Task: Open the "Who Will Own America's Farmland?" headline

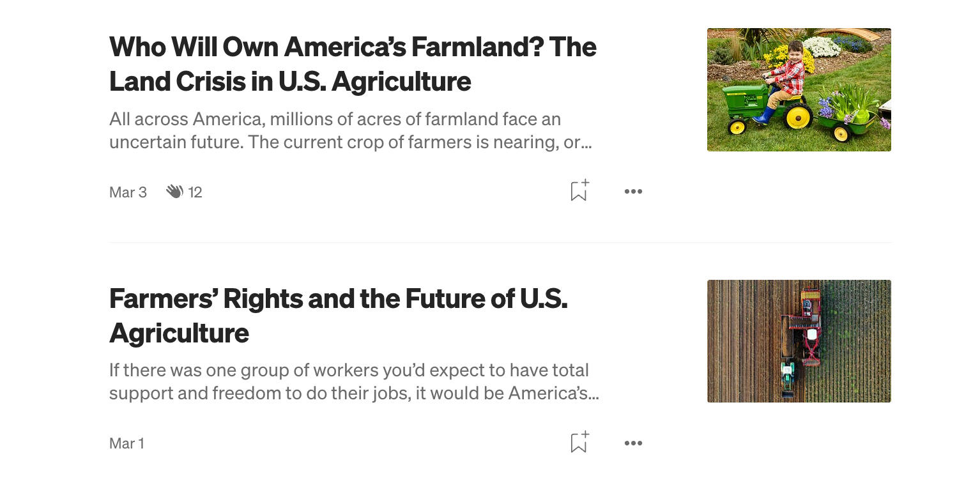Action: pyautogui.click(x=353, y=47)
